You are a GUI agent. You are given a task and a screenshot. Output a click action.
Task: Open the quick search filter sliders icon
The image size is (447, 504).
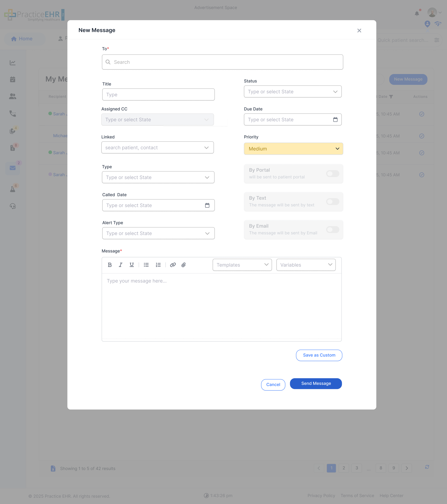437,40
